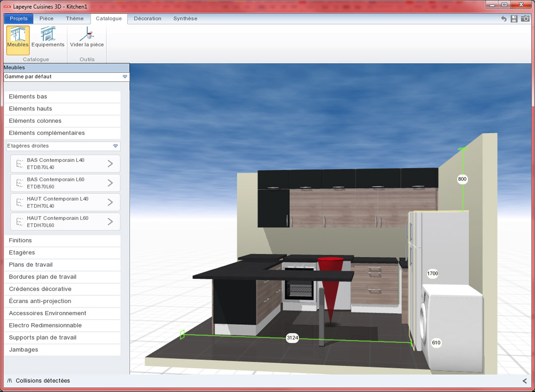Select the Catalogue tab

109,19
